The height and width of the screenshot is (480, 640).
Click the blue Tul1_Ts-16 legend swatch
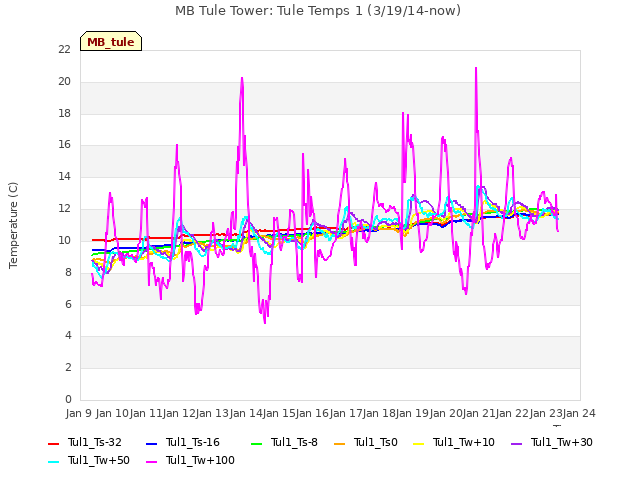pyautogui.click(x=151, y=443)
